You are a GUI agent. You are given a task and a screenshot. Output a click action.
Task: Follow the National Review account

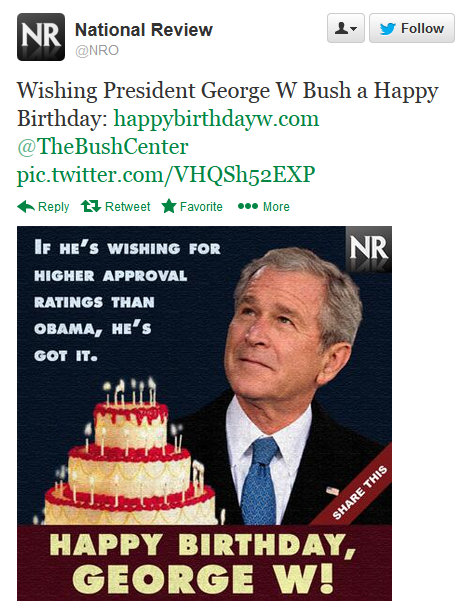click(412, 28)
